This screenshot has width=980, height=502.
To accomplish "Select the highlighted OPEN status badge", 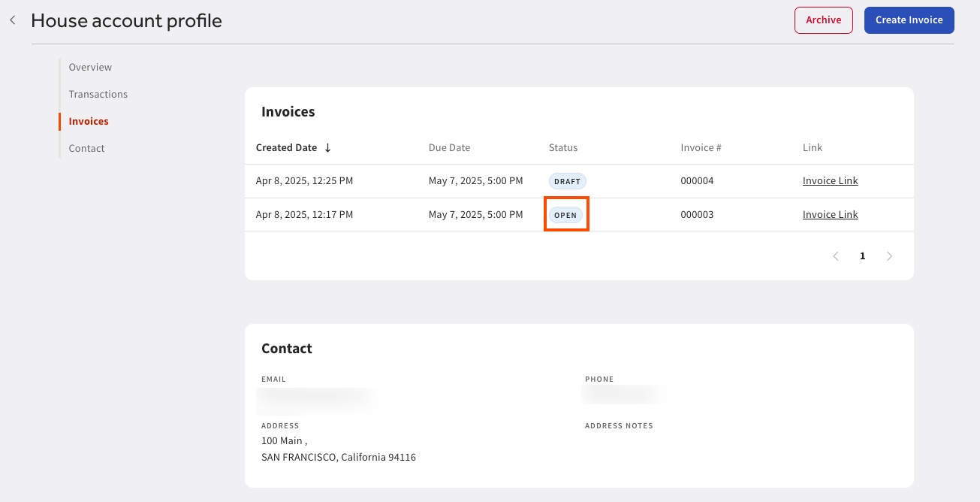I will 566,214.
